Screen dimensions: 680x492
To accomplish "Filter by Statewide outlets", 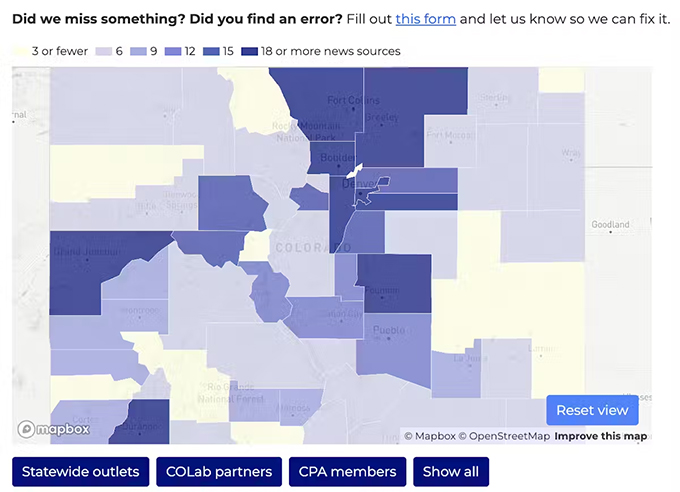I will pyautogui.click(x=81, y=472).
